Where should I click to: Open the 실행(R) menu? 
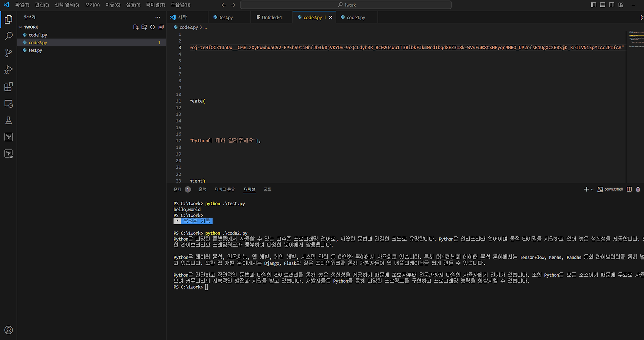pyautogui.click(x=133, y=5)
